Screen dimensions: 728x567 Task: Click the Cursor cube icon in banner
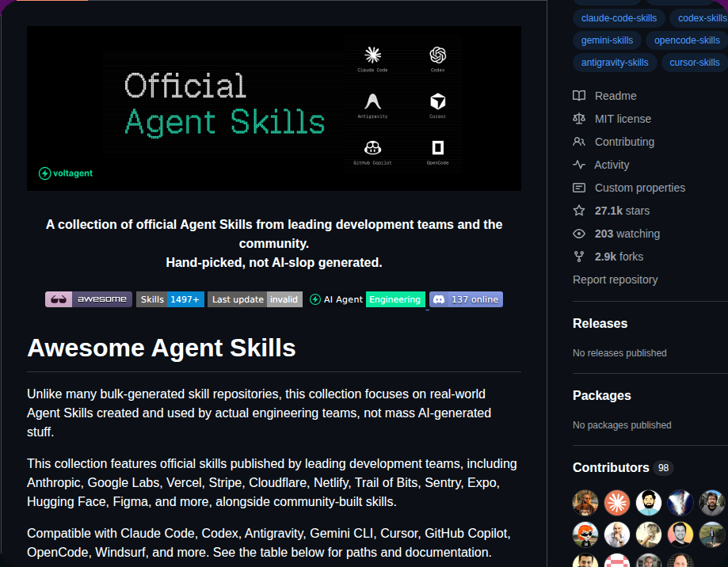click(x=437, y=101)
